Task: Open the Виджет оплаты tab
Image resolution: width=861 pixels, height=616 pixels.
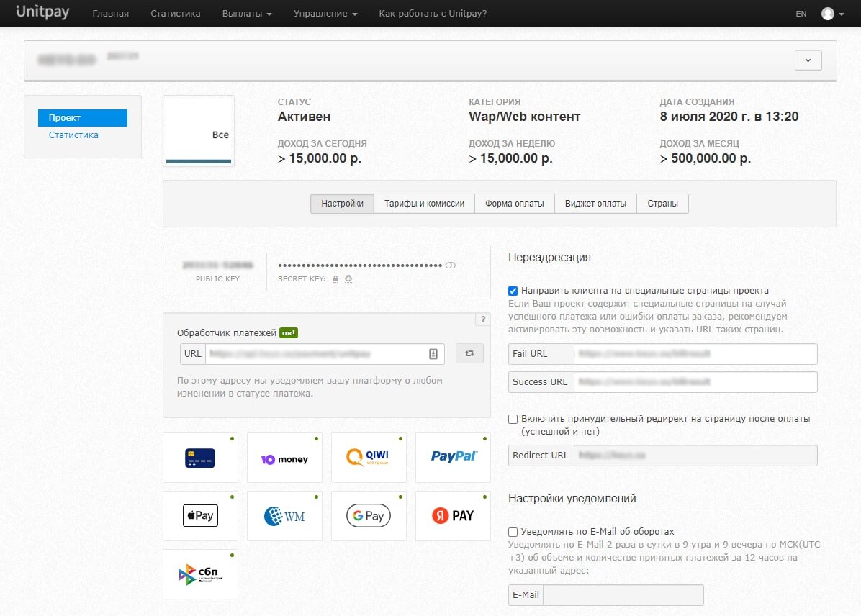Action: 595,204
